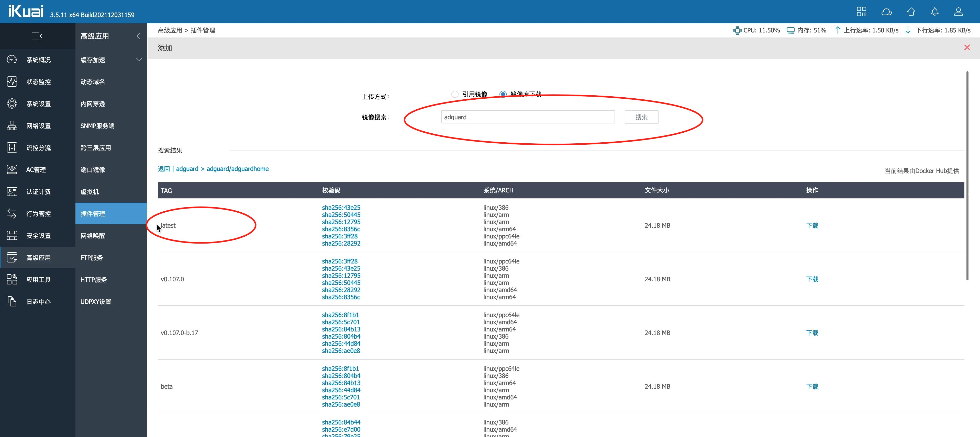980x437 pixels.
Task: Click the iKuai logo
Action: [26, 11]
